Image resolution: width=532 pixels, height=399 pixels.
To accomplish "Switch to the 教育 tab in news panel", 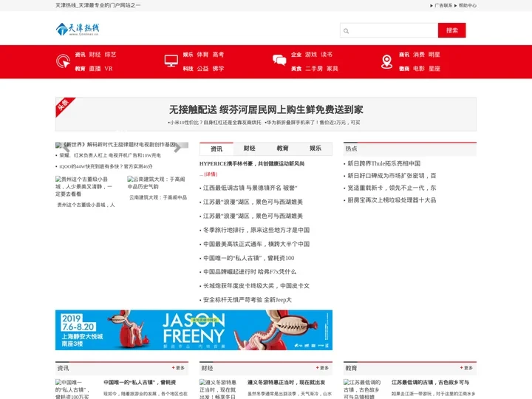I will (282, 149).
